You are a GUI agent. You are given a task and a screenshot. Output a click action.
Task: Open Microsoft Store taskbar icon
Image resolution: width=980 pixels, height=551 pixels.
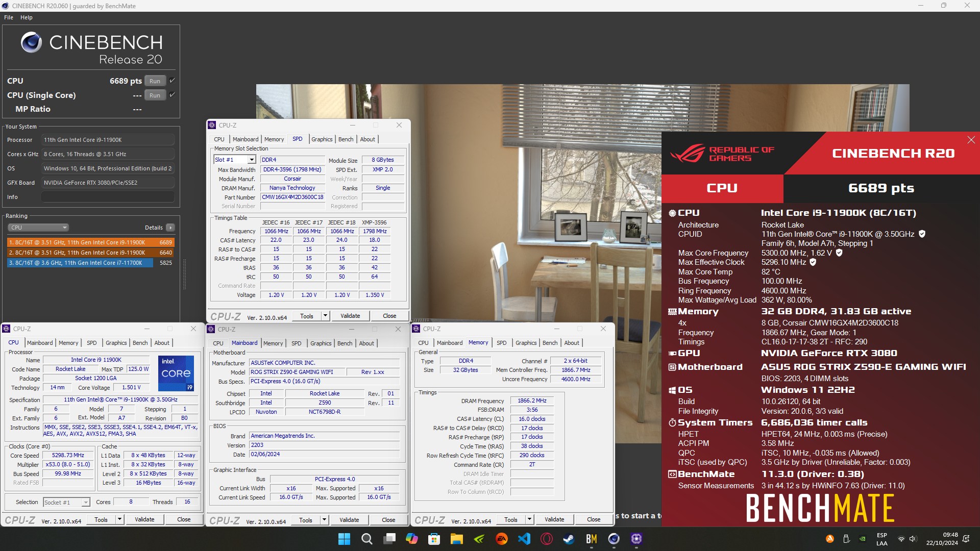tap(434, 539)
